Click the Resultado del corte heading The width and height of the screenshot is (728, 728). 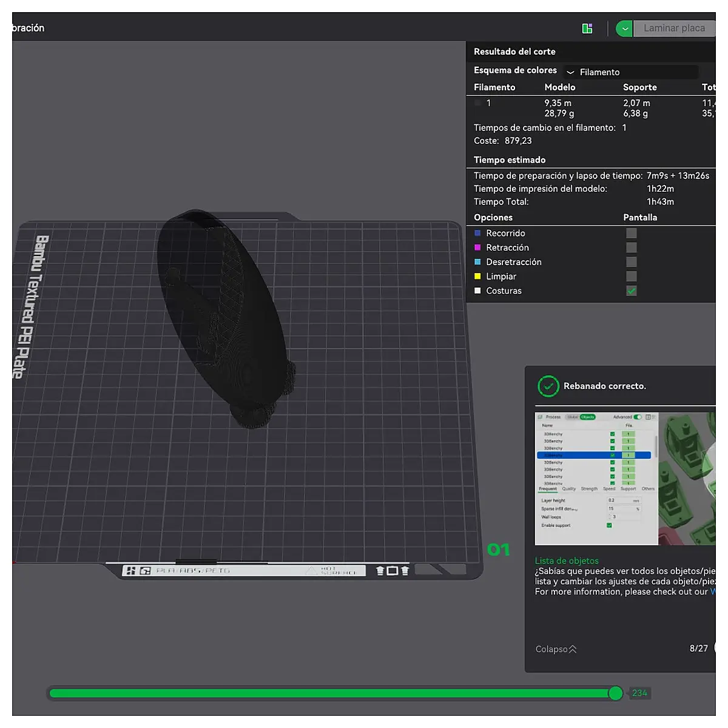[x=514, y=52]
